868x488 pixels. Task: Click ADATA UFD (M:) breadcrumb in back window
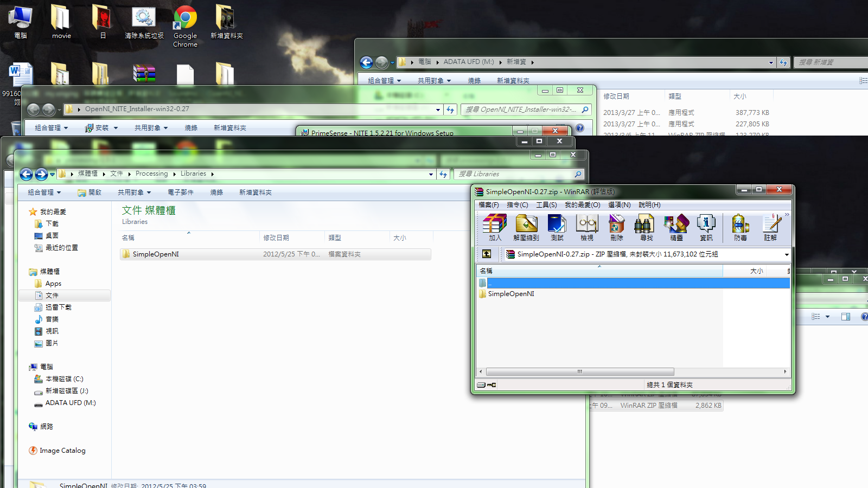pyautogui.click(x=469, y=62)
